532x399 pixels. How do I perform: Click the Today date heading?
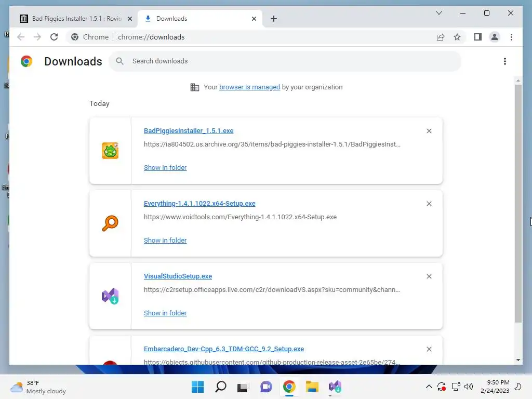tap(99, 103)
